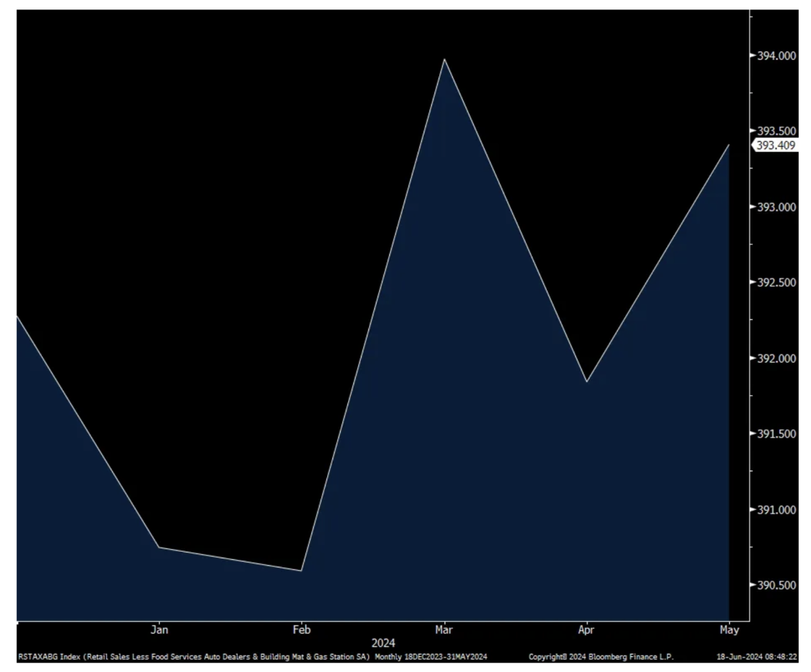The image size is (811, 672).
Task: Click the January data point on the line
Action: click(x=159, y=547)
